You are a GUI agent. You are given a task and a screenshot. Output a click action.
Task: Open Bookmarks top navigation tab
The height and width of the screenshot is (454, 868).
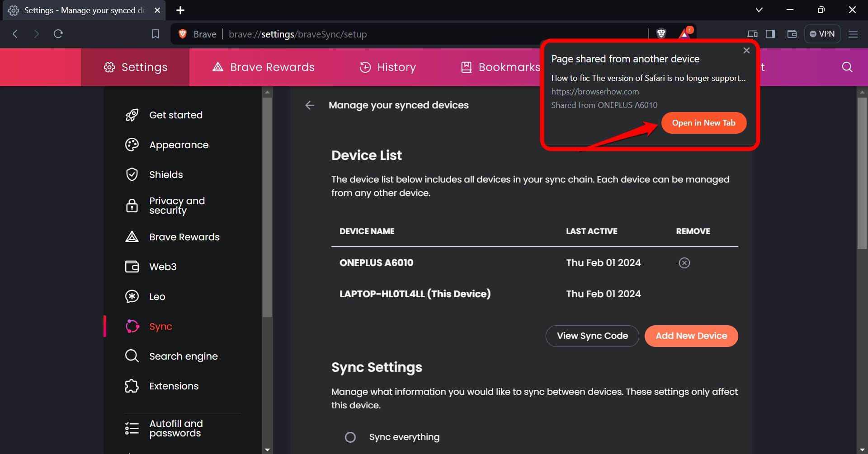[x=500, y=67]
